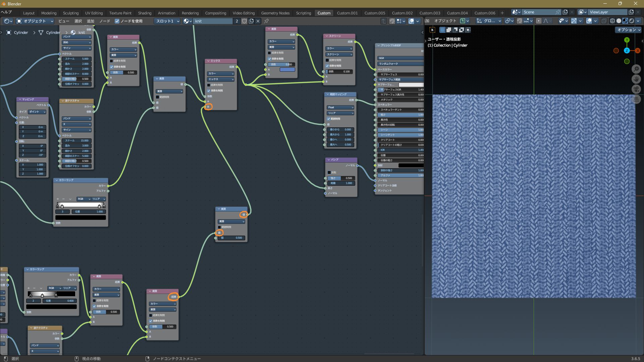Click the perspective/orthographic grid icon
The height and width of the screenshot is (362, 644).
tap(636, 99)
